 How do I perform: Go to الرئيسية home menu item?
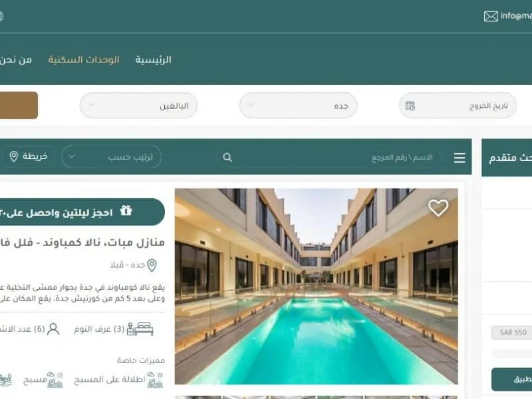pyautogui.click(x=154, y=60)
